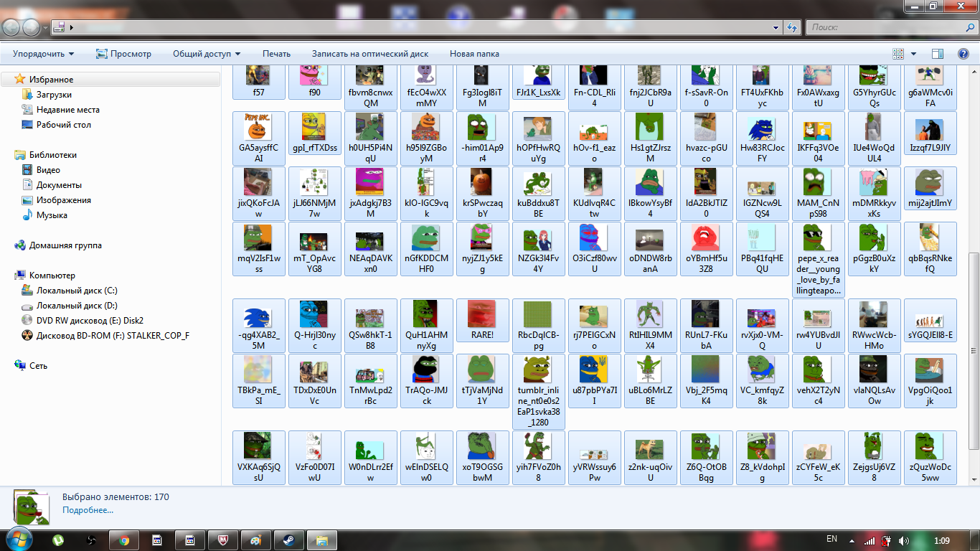The image size is (980, 551).
Task: Expand the address bar root chevron
Action: coord(72,28)
